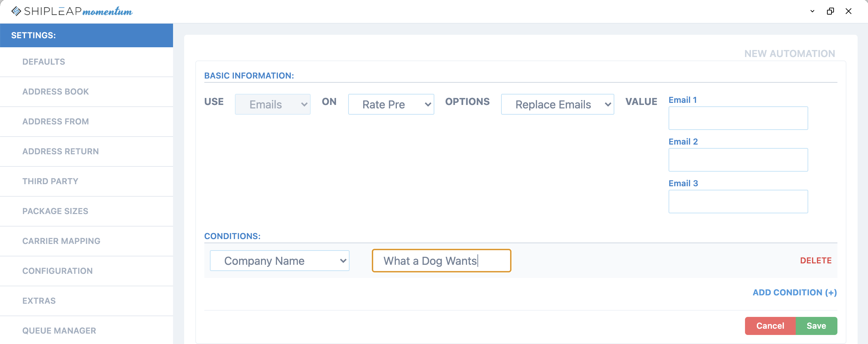This screenshot has height=344, width=868.
Task: Click the VALUE label
Action: coord(641,101)
